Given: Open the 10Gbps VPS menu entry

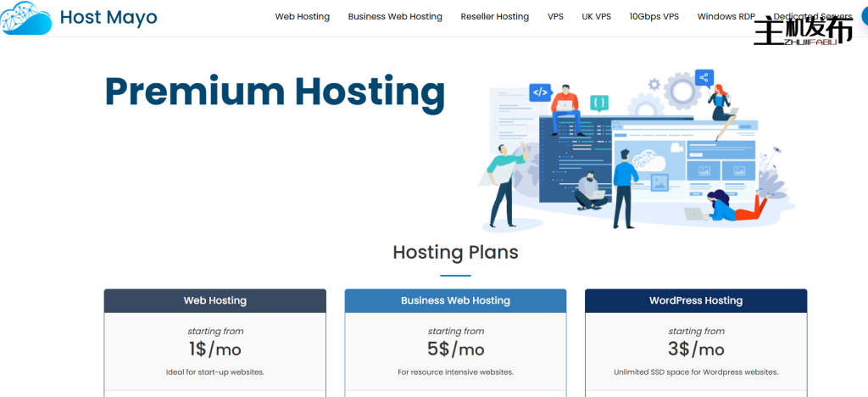Looking at the screenshot, I should tap(654, 17).
